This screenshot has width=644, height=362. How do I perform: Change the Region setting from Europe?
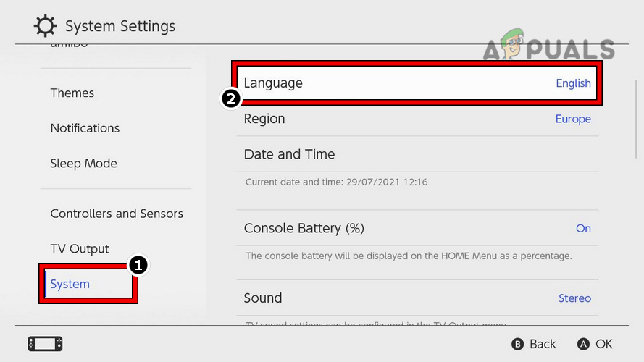click(x=417, y=119)
